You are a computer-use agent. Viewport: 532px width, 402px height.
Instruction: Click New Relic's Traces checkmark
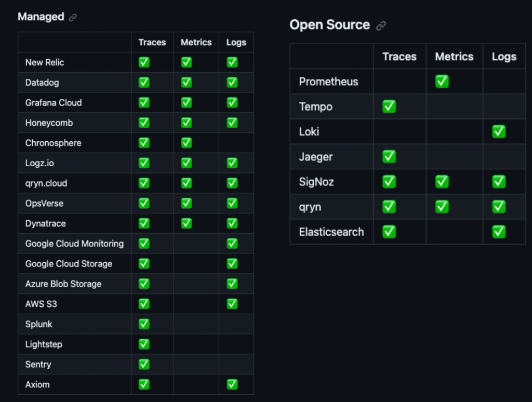[144, 62]
